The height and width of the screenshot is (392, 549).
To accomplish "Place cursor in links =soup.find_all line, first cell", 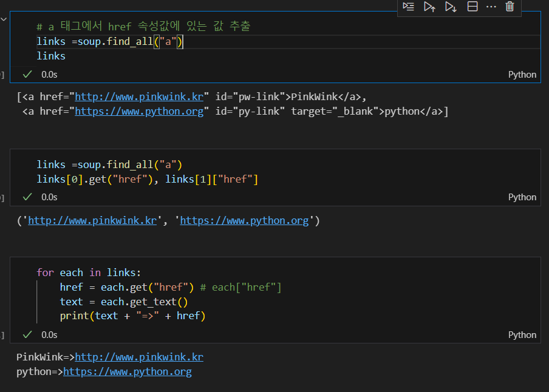I will [x=110, y=42].
